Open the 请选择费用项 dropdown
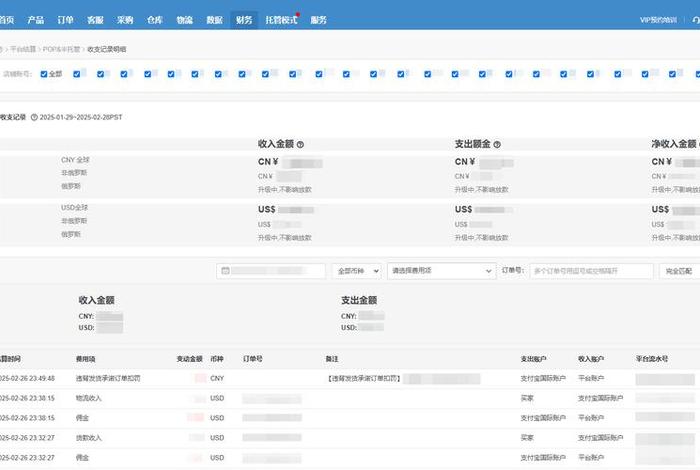 click(442, 271)
